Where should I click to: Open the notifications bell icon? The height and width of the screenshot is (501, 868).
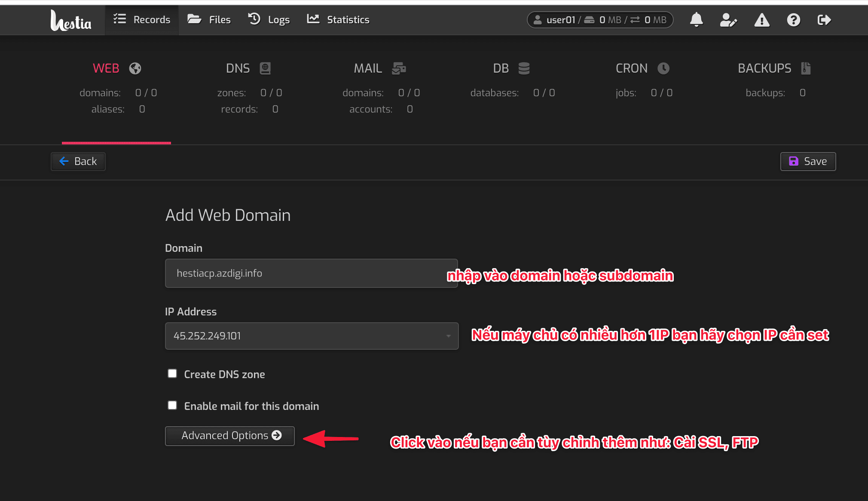coord(696,19)
